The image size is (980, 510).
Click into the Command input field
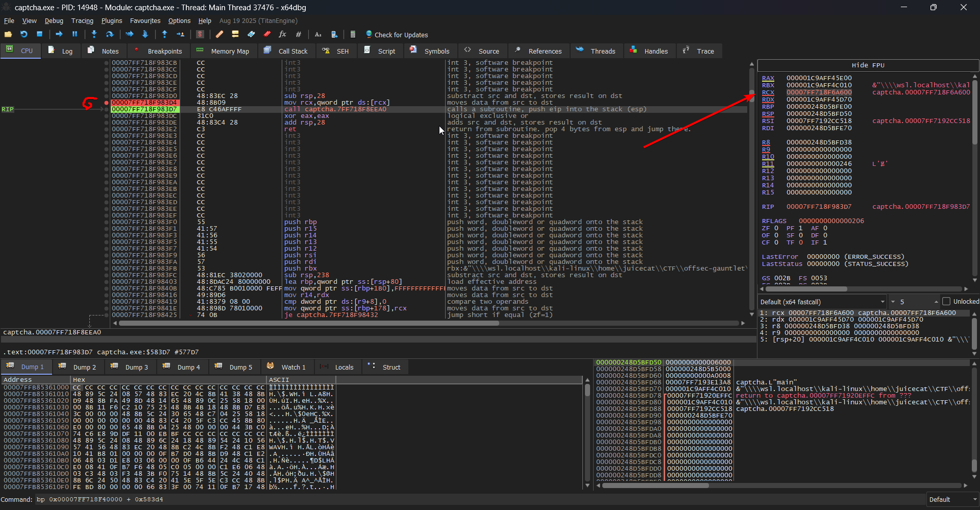coord(459,499)
